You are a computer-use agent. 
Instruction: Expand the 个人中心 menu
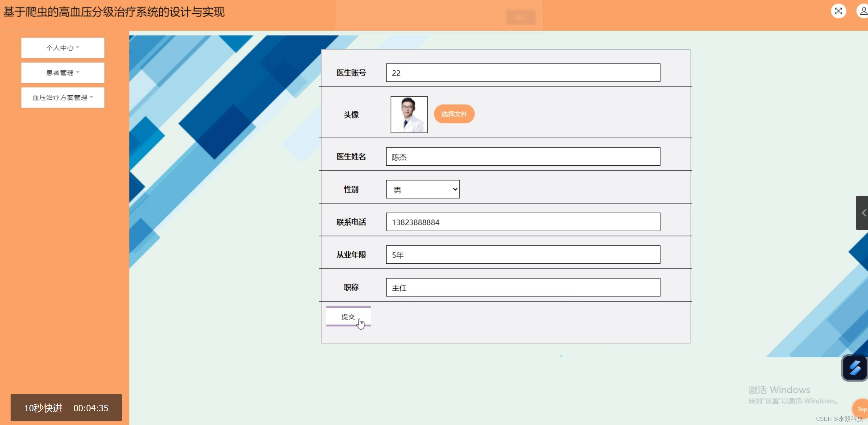pos(63,48)
